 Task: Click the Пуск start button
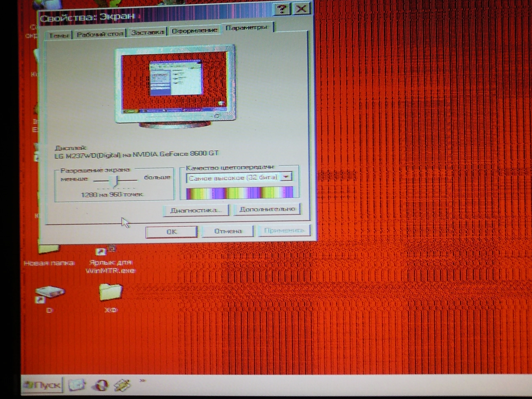(x=43, y=385)
